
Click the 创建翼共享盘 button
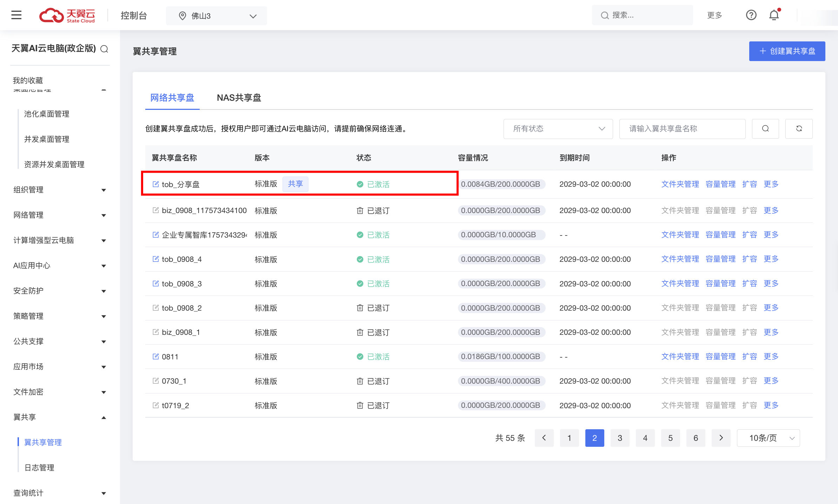(787, 51)
